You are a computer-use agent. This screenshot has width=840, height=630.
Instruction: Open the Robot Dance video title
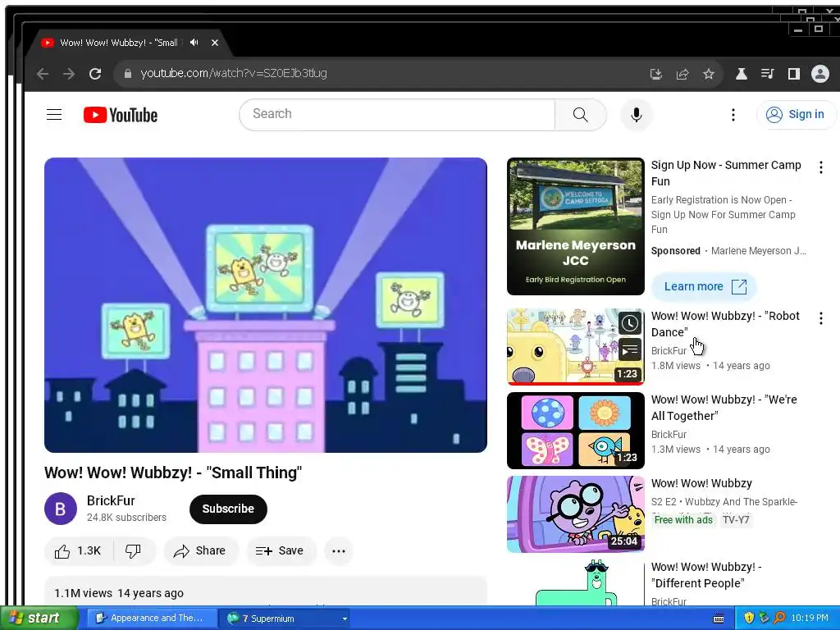pos(725,324)
